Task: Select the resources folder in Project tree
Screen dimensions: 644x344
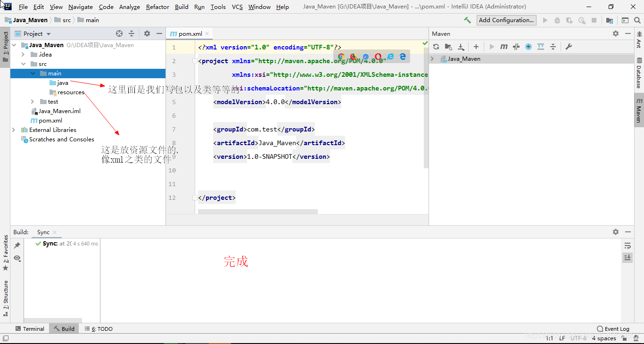Action: click(x=67, y=92)
